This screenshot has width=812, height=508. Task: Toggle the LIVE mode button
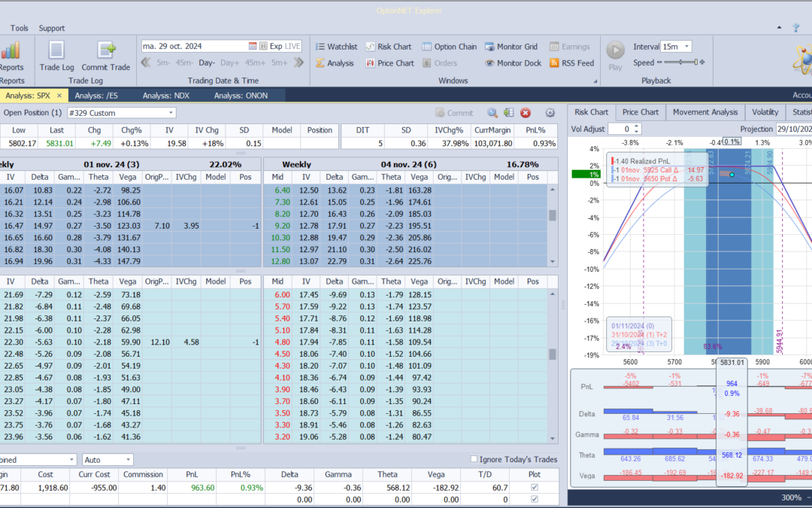tap(293, 46)
